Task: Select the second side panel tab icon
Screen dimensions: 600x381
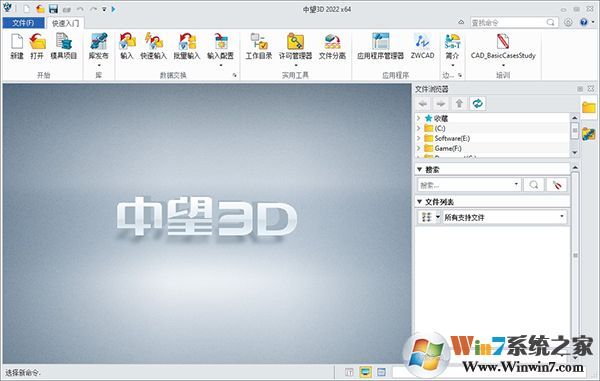Action: pos(589,133)
